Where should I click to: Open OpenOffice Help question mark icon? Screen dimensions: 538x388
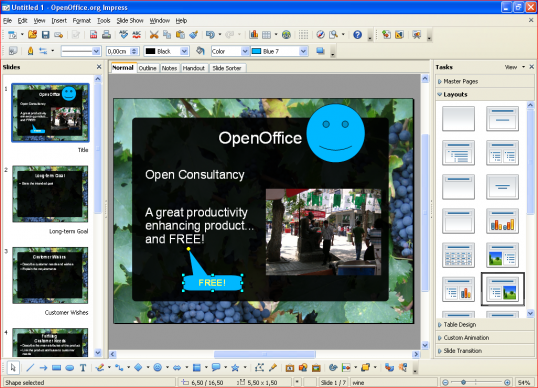[357, 34]
